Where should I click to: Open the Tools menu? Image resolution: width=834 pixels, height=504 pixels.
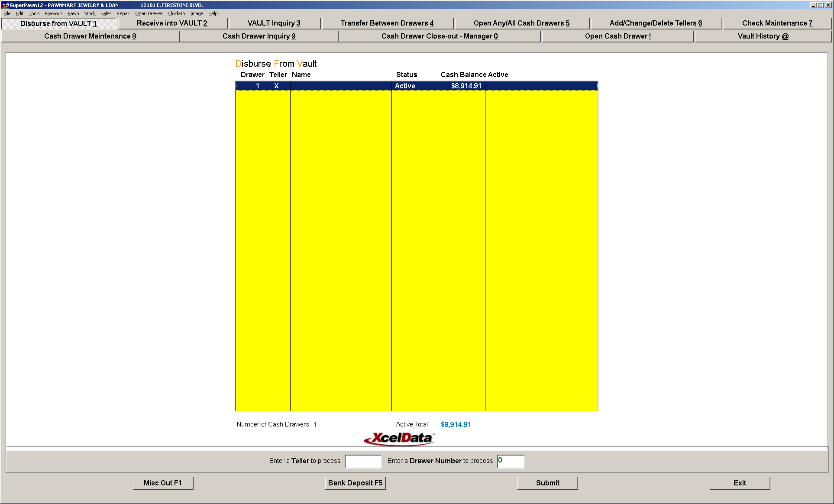point(34,13)
